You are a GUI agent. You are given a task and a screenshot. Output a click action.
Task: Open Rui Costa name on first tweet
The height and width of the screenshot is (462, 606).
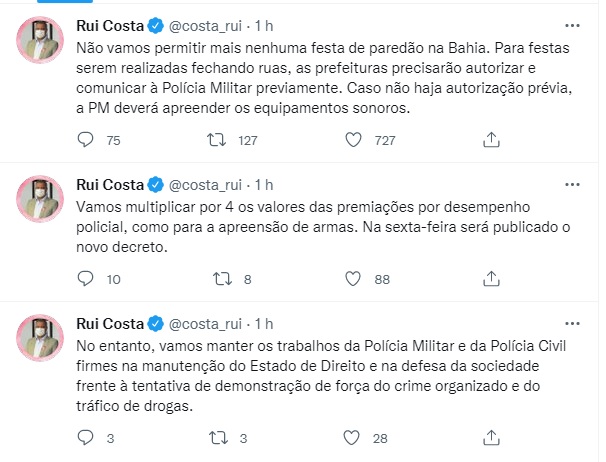coord(110,24)
